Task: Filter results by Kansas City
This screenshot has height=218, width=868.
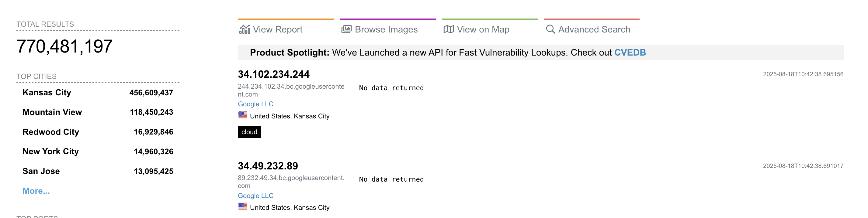Action: [47, 93]
